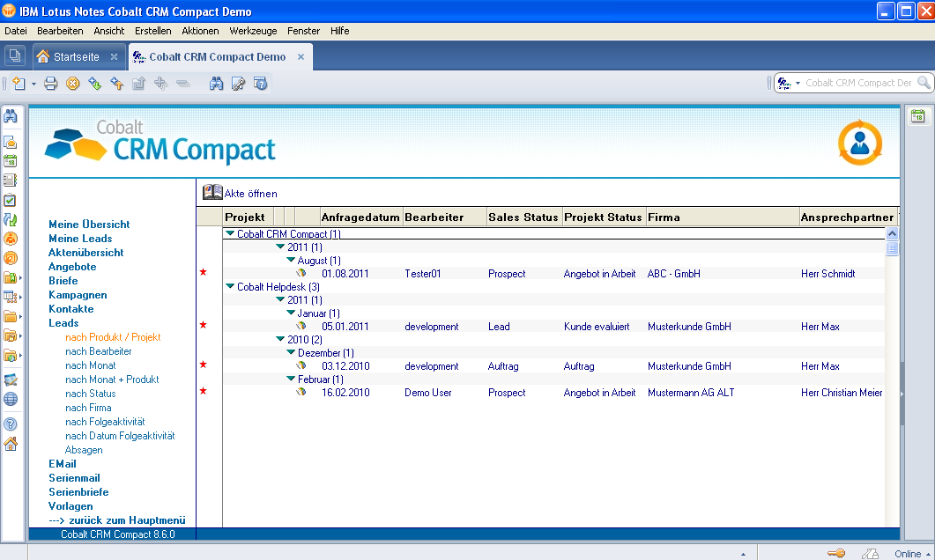Click the orange square-arrow sidebar icon
The height and width of the screenshot is (560, 935).
pos(11,258)
